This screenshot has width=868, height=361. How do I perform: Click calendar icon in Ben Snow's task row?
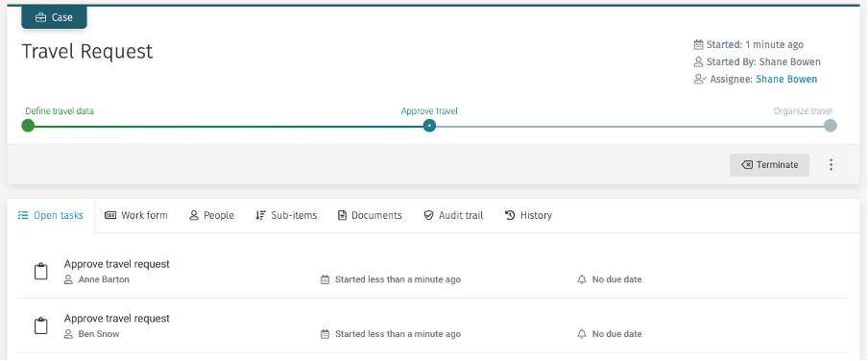325,334
